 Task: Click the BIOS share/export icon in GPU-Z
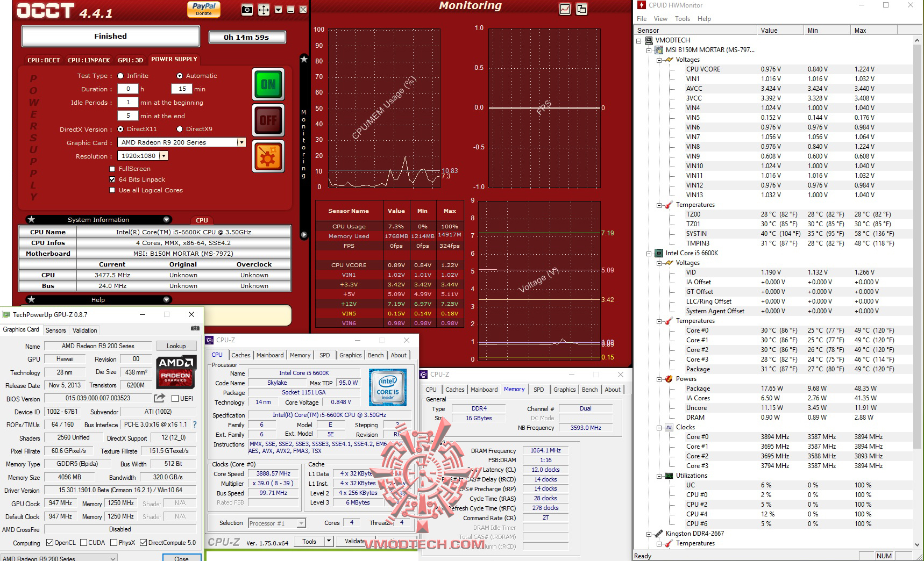159,398
